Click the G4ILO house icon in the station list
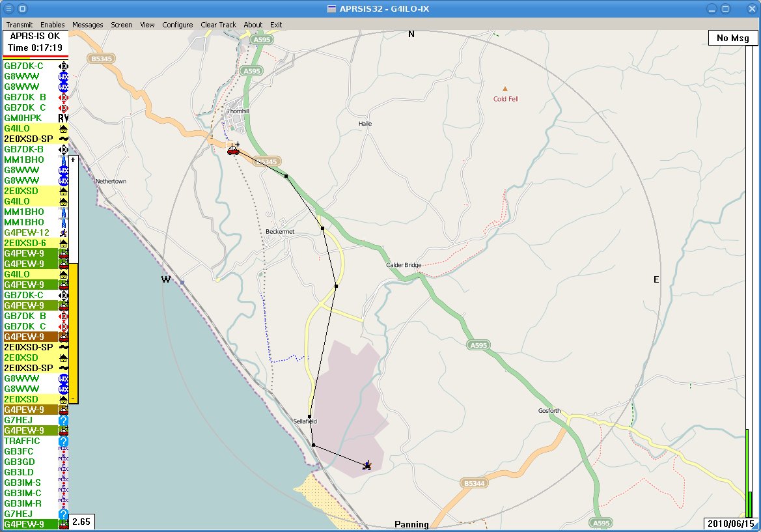The height and width of the screenshot is (532, 761). coord(62,129)
